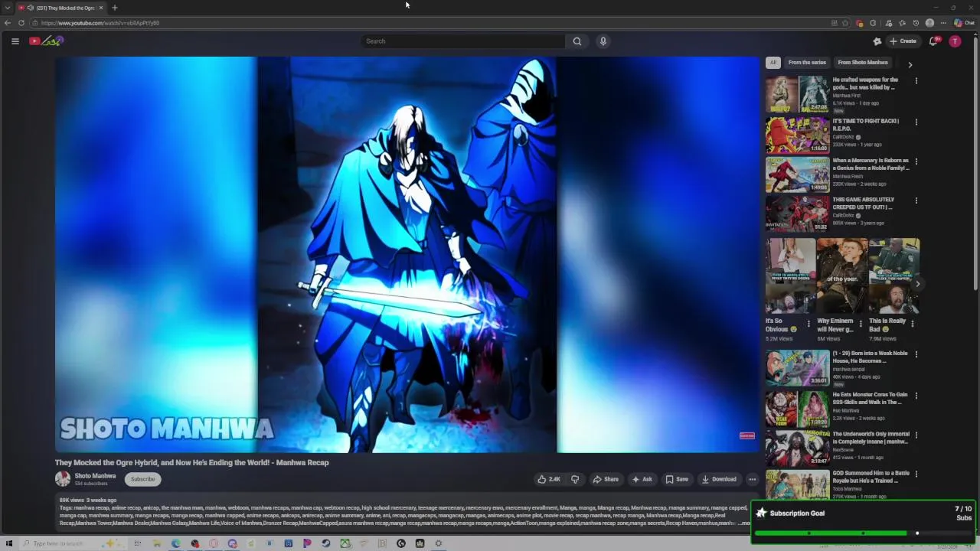
Task: Add page to favorites star
Action: 845,23
